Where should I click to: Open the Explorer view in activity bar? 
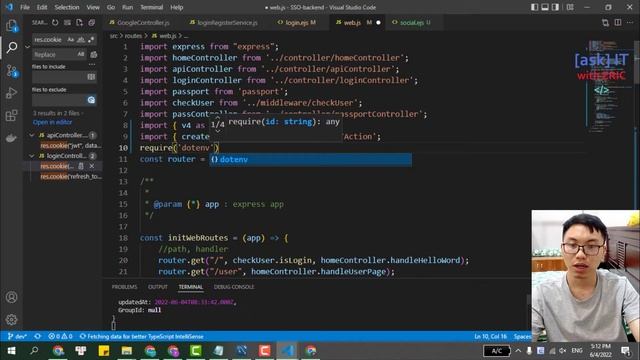tap(11, 25)
